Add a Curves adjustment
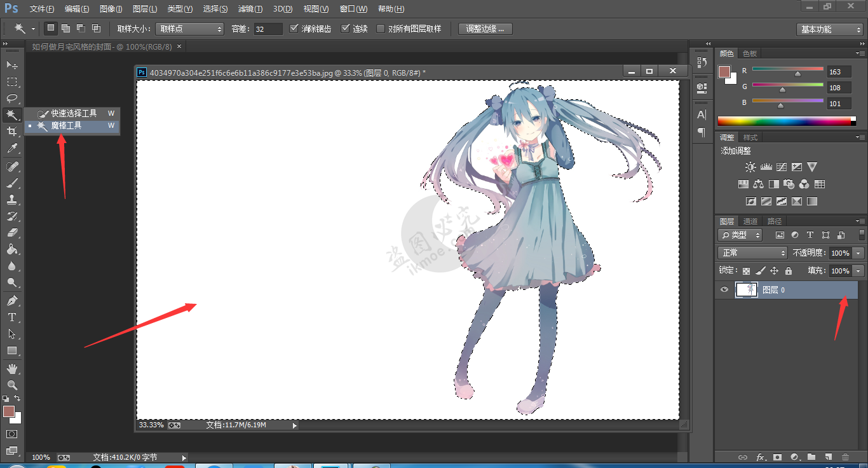Image resolution: width=868 pixels, height=468 pixels. tap(781, 167)
